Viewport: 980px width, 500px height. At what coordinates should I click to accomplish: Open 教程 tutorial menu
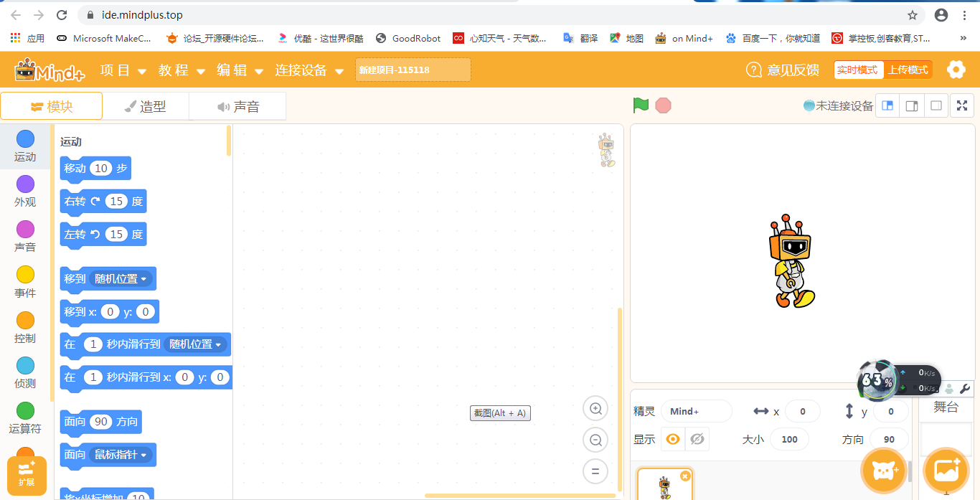(x=182, y=70)
